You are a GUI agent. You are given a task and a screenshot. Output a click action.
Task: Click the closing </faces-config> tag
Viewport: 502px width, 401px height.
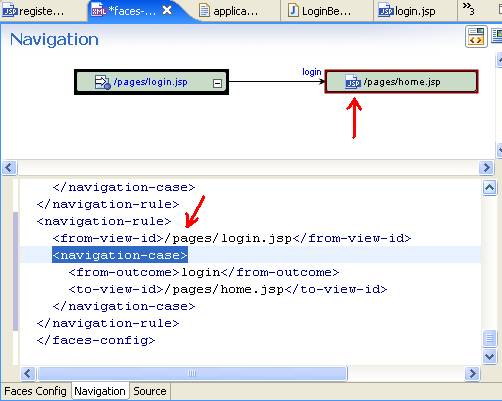pos(96,340)
